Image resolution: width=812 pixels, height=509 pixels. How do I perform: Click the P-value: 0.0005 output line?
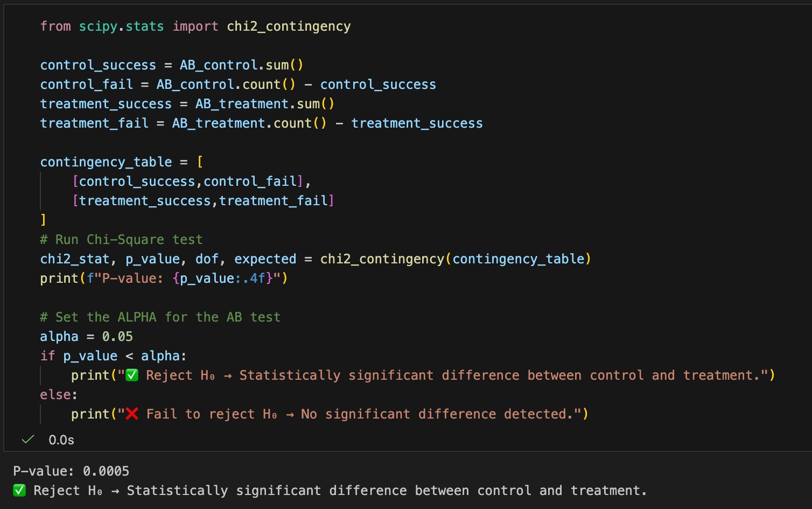coord(71,471)
